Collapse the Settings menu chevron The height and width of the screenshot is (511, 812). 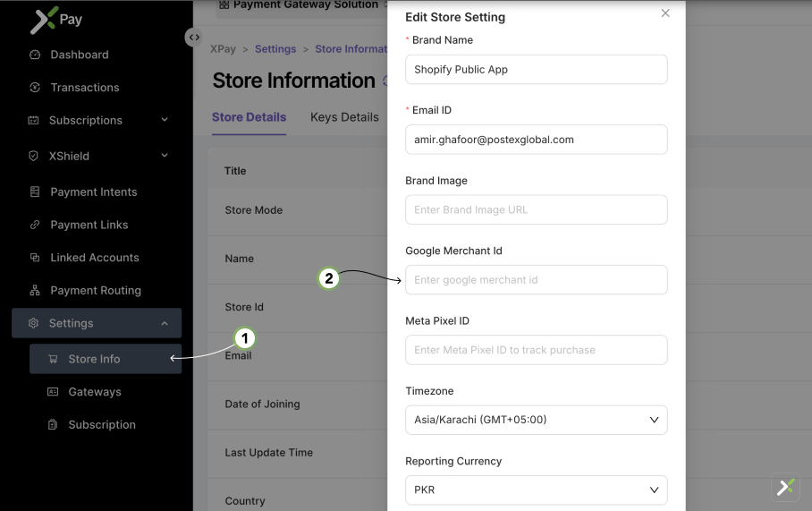click(165, 323)
